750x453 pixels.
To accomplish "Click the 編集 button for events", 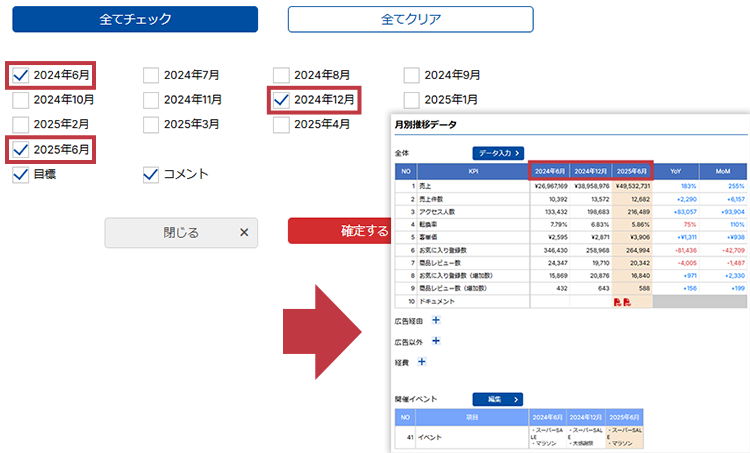I will [x=498, y=399].
